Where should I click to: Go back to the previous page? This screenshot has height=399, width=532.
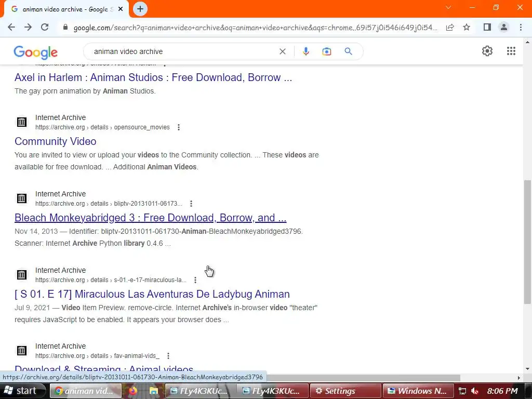(x=11, y=27)
